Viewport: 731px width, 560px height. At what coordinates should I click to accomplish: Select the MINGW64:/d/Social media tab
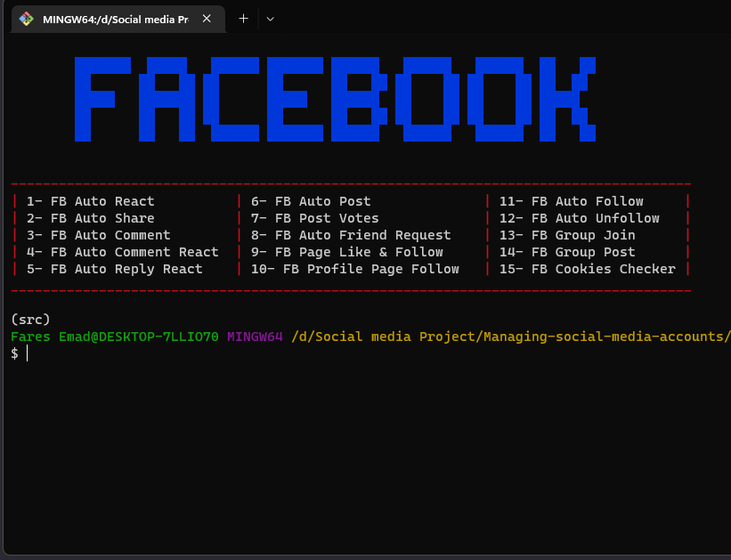118,19
